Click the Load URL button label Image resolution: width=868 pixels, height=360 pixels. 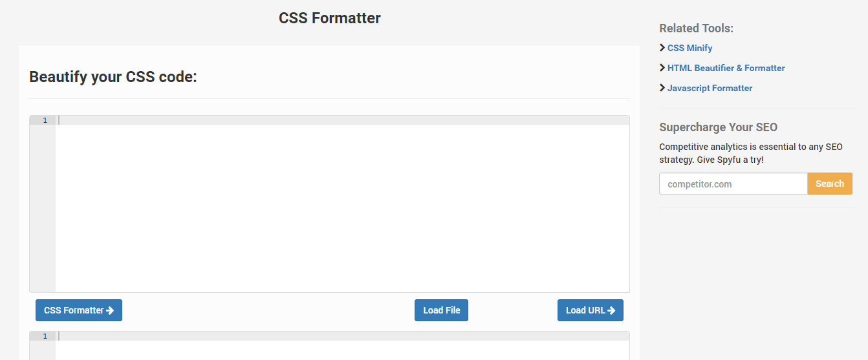tap(585, 310)
